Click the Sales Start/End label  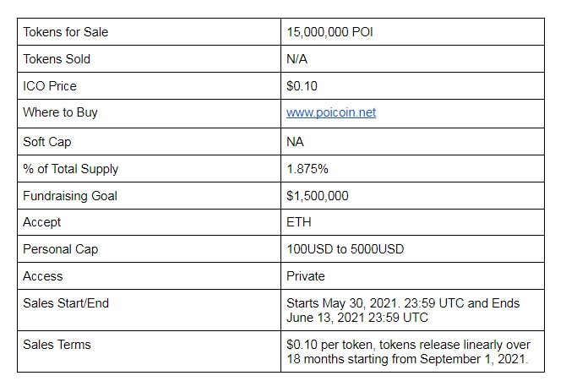(66, 303)
